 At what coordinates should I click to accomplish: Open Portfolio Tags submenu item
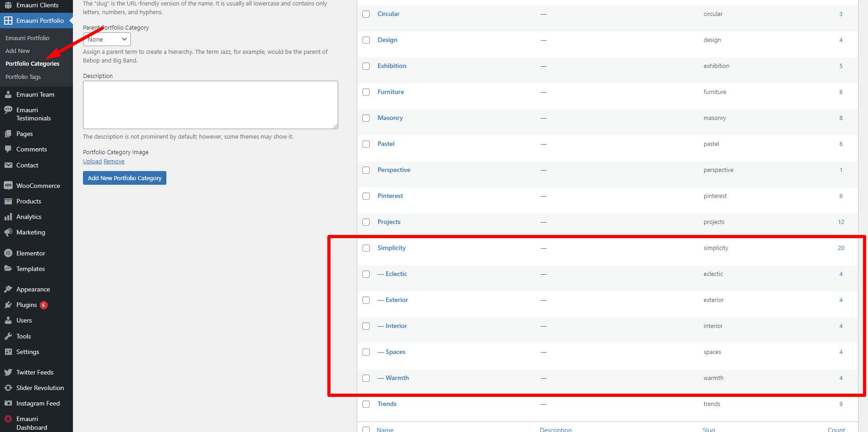click(x=23, y=77)
